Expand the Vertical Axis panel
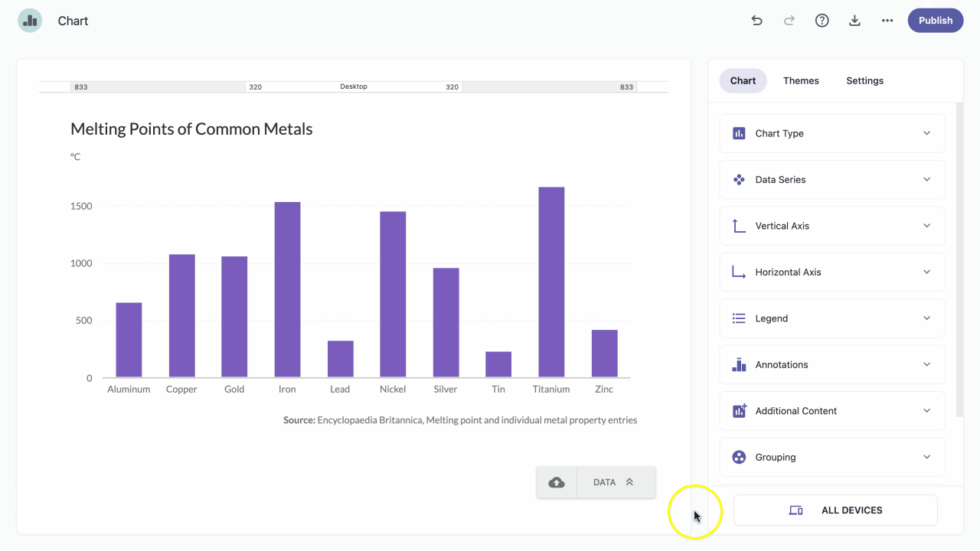The width and height of the screenshot is (980, 551). [x=832, y=226]
